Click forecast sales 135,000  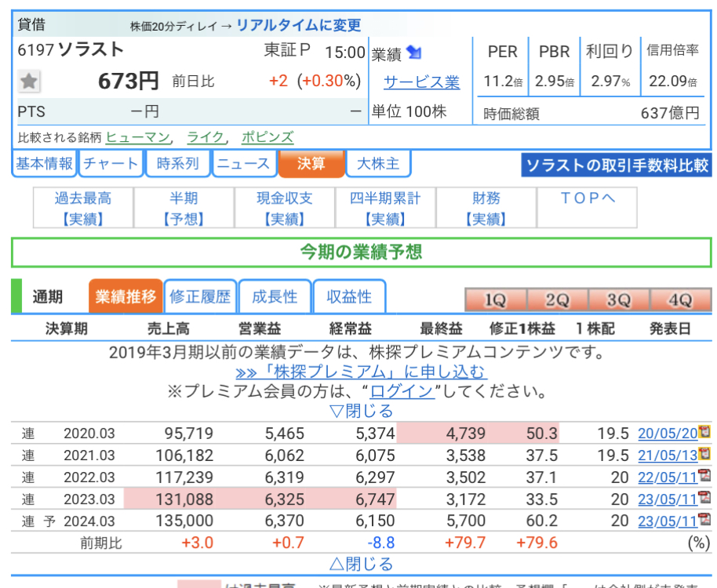[184, 521]
